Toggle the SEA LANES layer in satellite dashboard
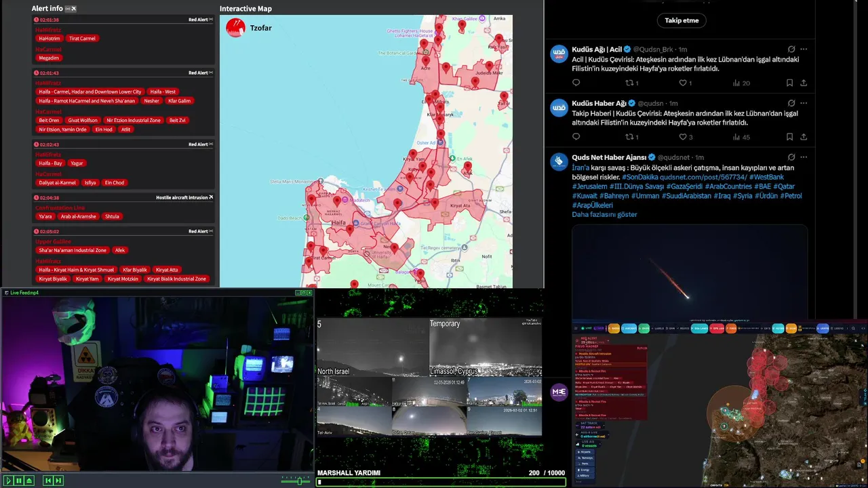The image size is (868, 488). pos(699,329)
